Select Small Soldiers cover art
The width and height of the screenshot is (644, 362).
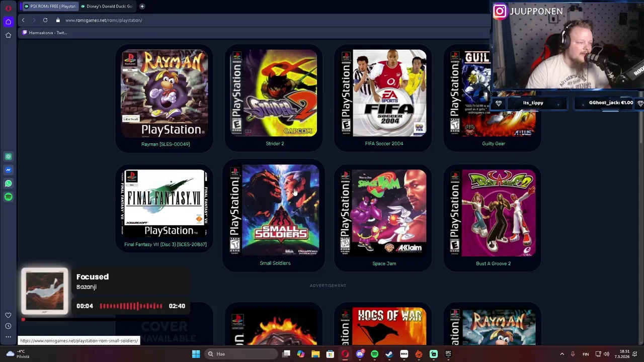click(274, 209)
